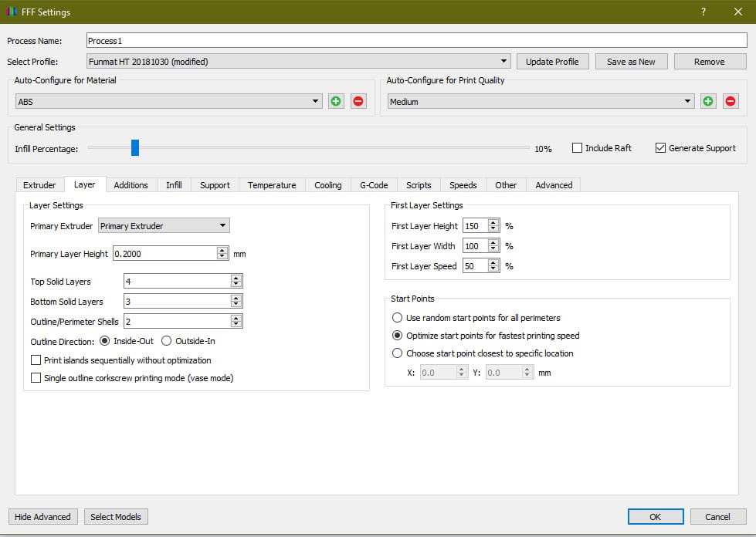The image size is (756, 537).
Task: Expand the ABS material dropdown
Action: [316, 101]
